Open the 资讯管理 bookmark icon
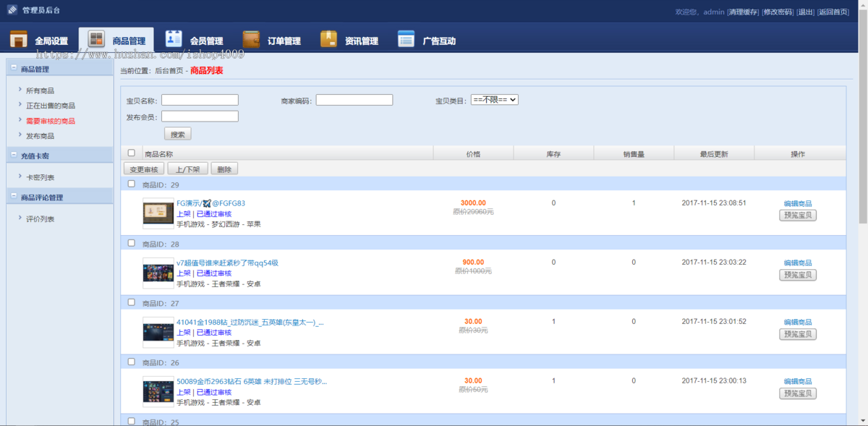The image size is (868, 426). [x=328, y=39]
